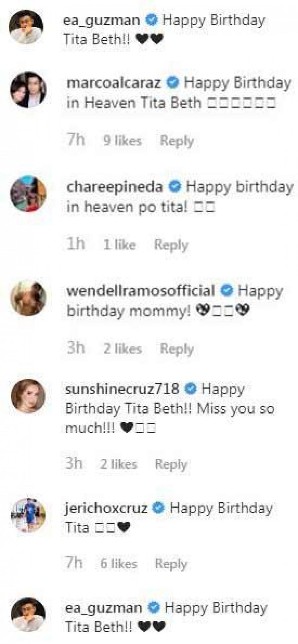
Task: Go to wendellramosofficial's profile via username
Action: (x=141, y=291)
